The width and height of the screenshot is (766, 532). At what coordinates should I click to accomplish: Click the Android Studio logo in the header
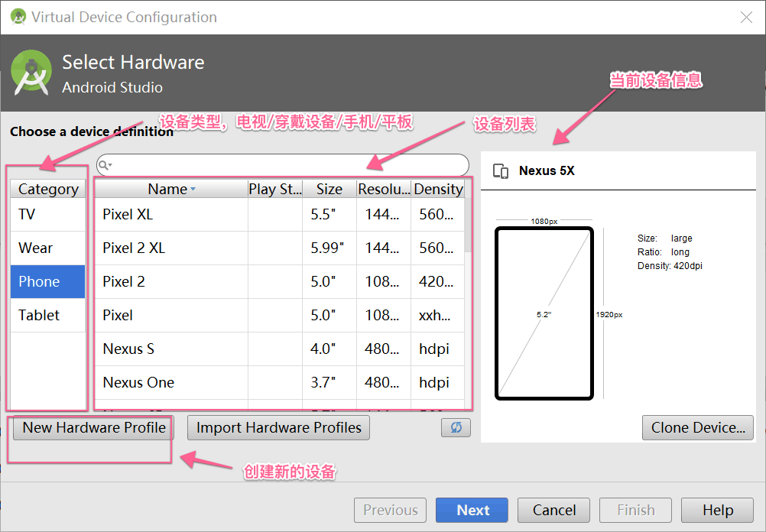click(31, 73)
